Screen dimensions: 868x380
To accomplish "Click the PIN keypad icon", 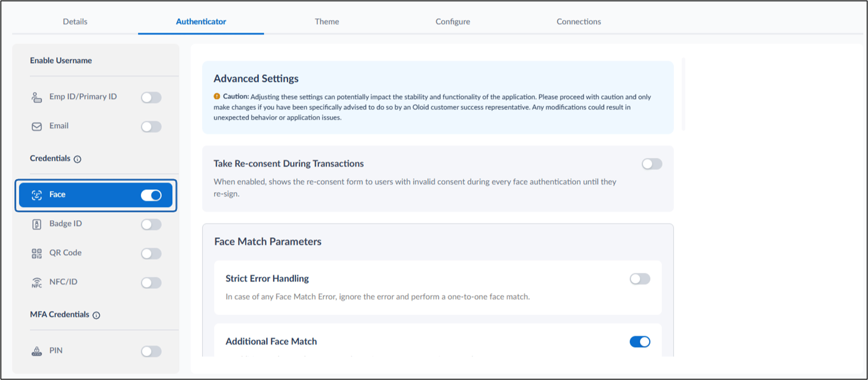I will tap(37, 351).
